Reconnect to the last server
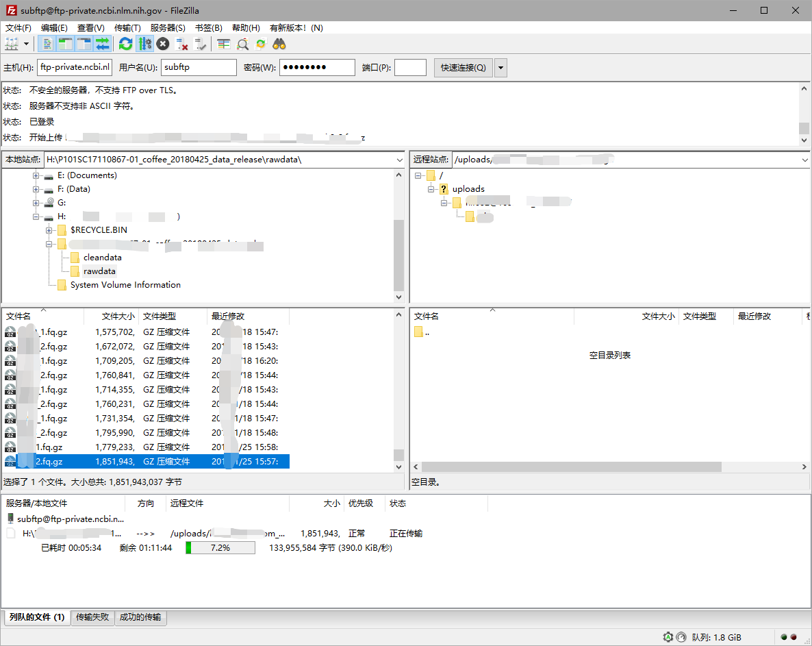 pyautogui.click(x=201, y=44)
